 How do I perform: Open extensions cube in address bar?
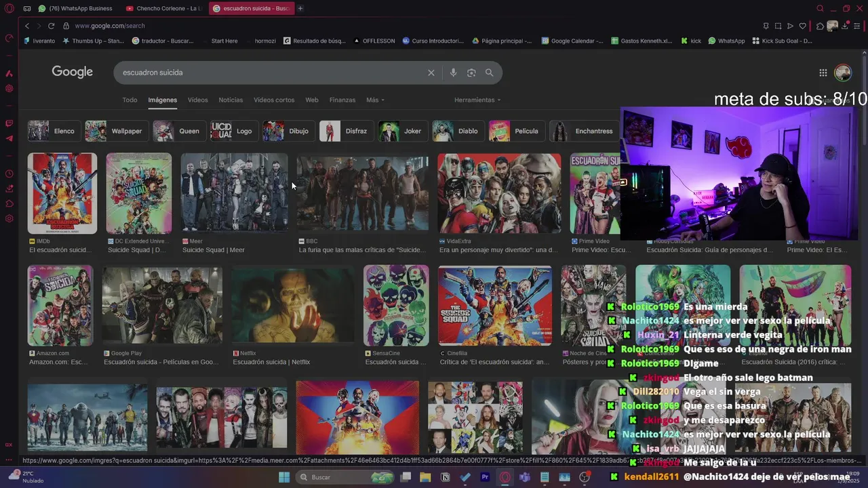tap(820, 26)
